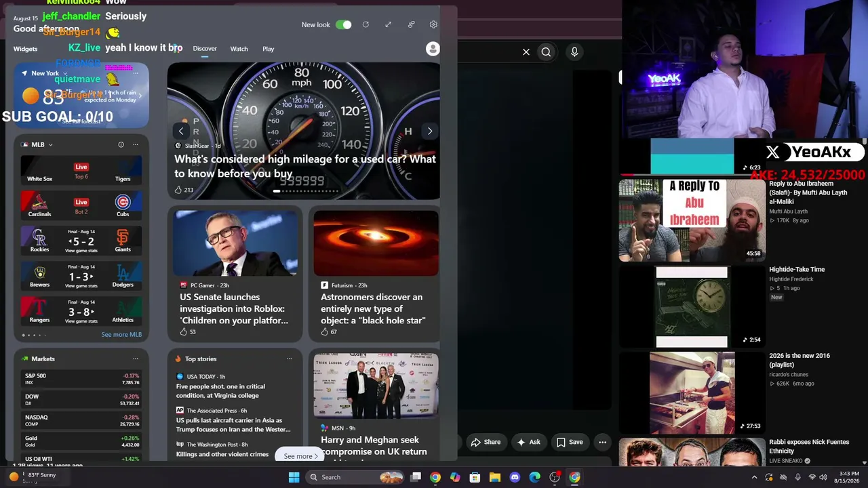
Task: Open widgets settings gear
Action: (433, 24)
